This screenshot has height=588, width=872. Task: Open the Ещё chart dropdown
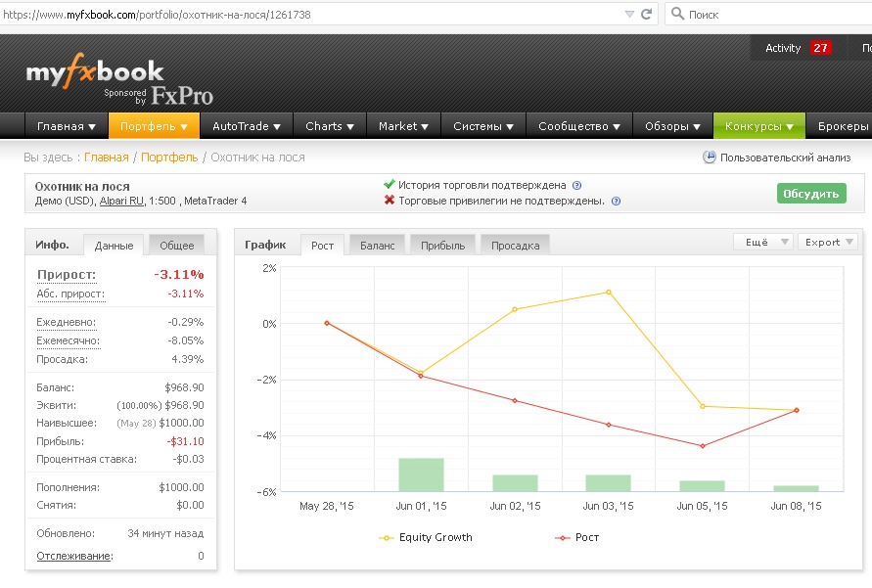[762, 242]
